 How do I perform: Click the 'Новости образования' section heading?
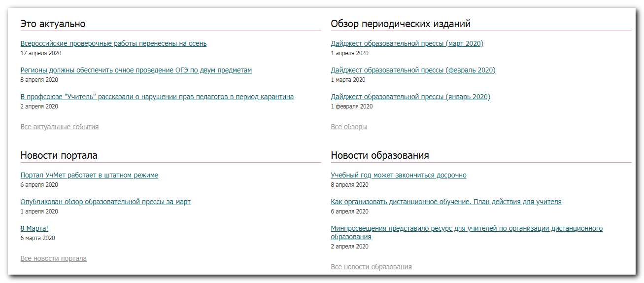click(x=380, y=155)
